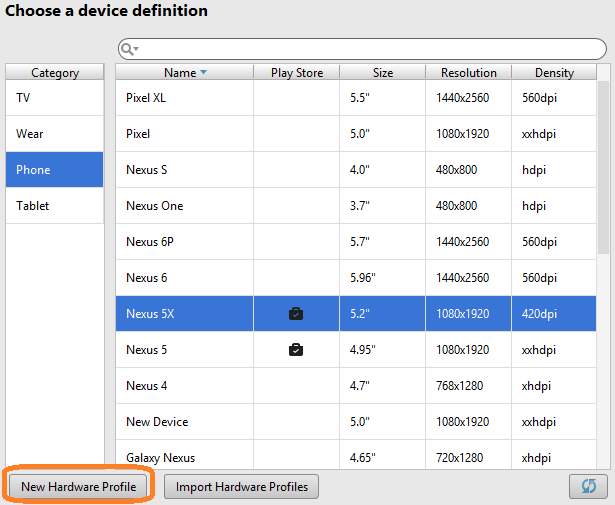Select the Phone category
Viewport: 615px width, 505px height.
click(55, 170)
